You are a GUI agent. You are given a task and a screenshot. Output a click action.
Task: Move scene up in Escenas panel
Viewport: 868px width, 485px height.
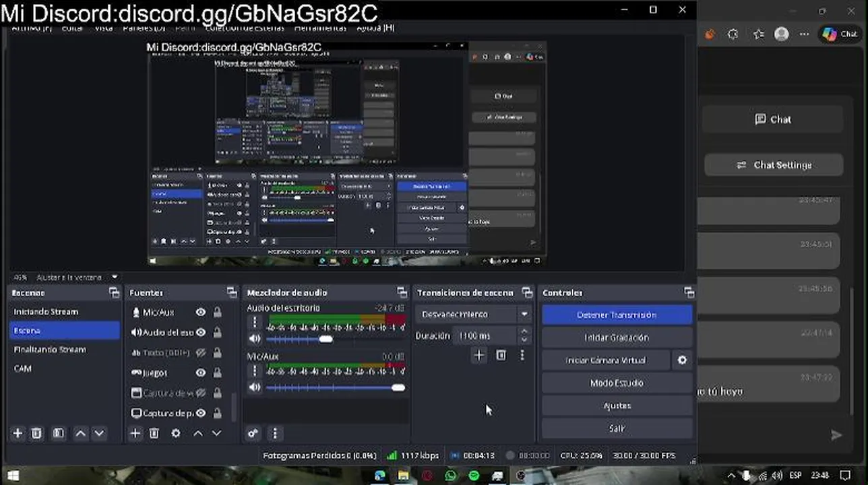80,433
